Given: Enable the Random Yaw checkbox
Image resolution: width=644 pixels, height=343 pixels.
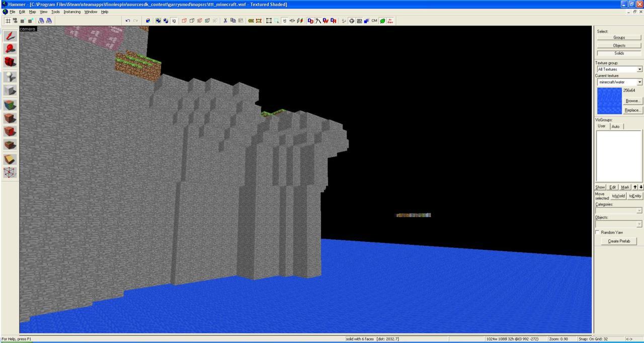Looking at the screenshot, I should point(598,232).
